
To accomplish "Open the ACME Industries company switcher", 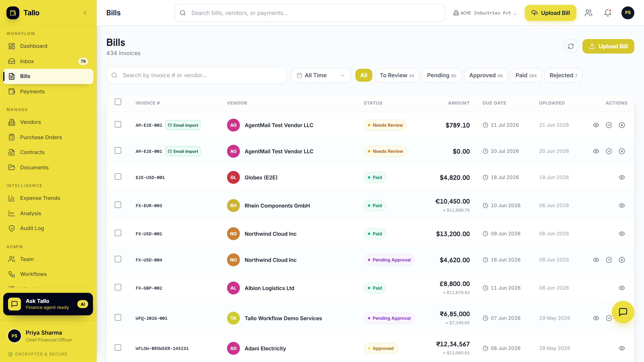I will [485, 13].
